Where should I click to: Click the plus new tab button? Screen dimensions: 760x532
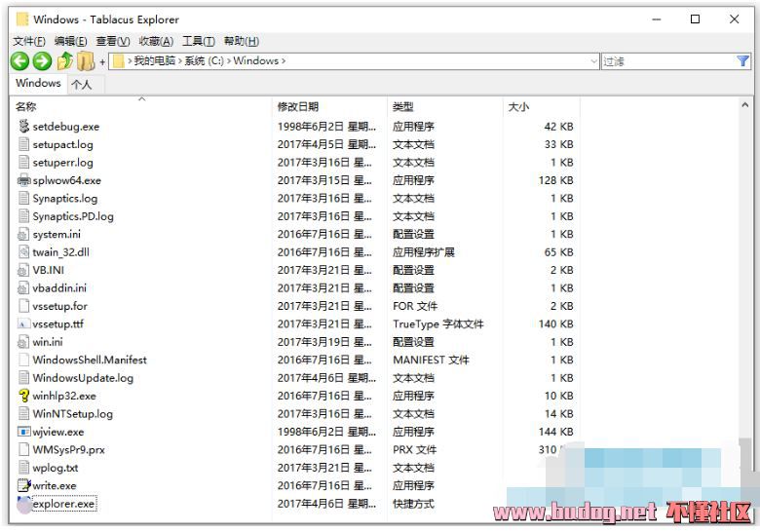[102, 61]
